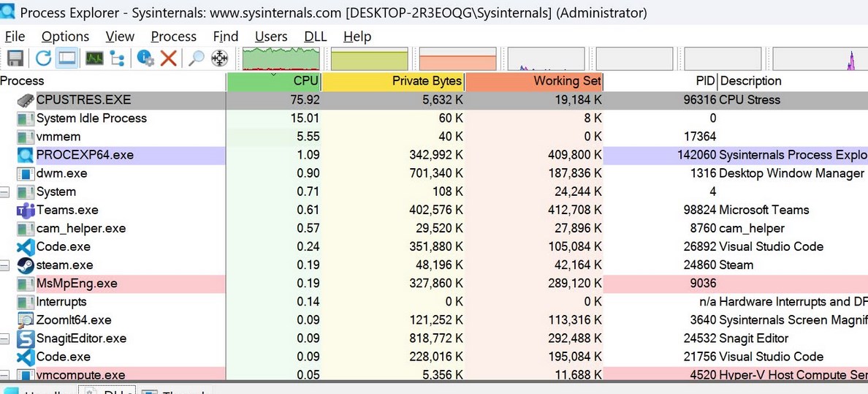Sort by the Description column header
The width and height of the screenshot is (868, 394).
[x=793, y=81]
